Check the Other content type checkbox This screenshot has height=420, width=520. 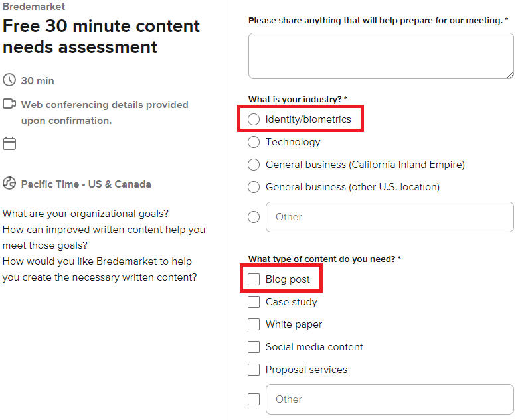coord(254,399)
